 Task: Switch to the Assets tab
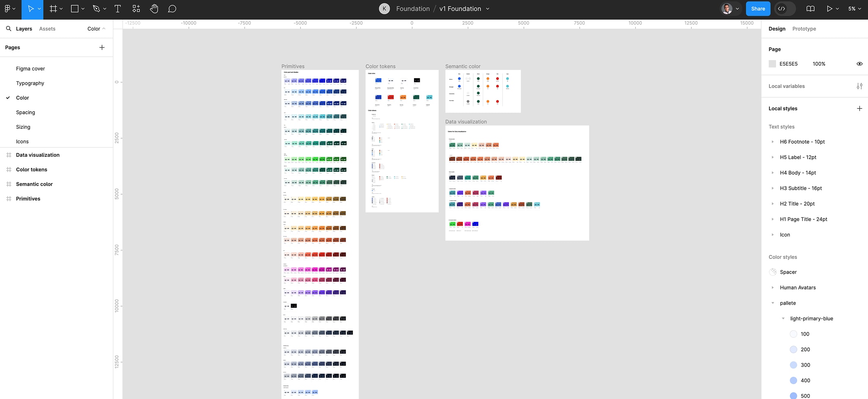coord(47,28)
